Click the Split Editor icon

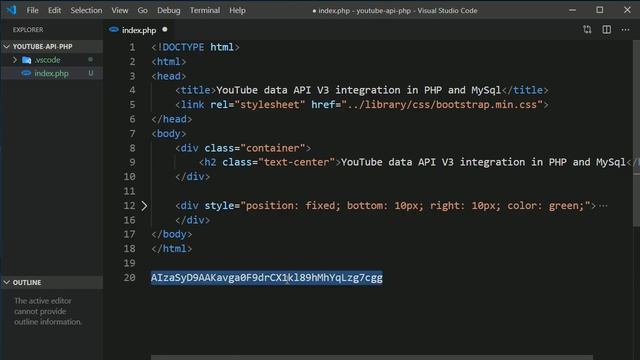click(x=607, y=29)
